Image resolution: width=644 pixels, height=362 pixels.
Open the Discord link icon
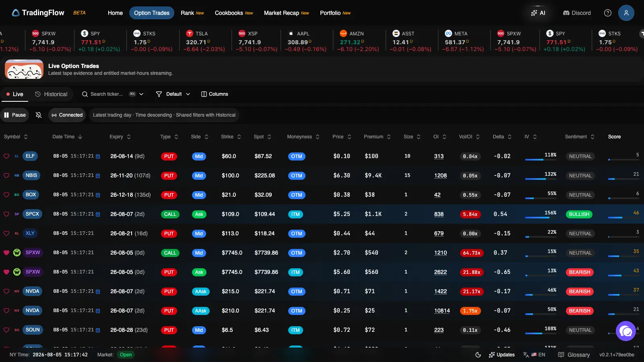(x=566, y=13)
